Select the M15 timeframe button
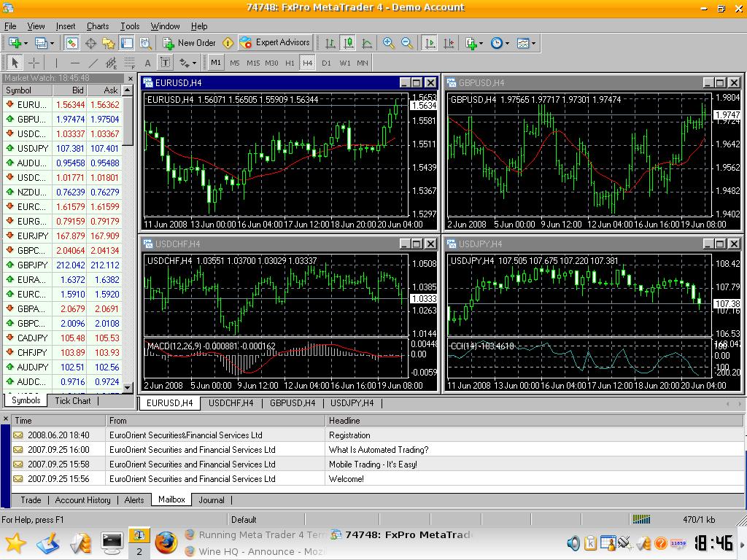The width and height of the screenshot is (747, 560). pyautogui.click(x=253, y=63)
